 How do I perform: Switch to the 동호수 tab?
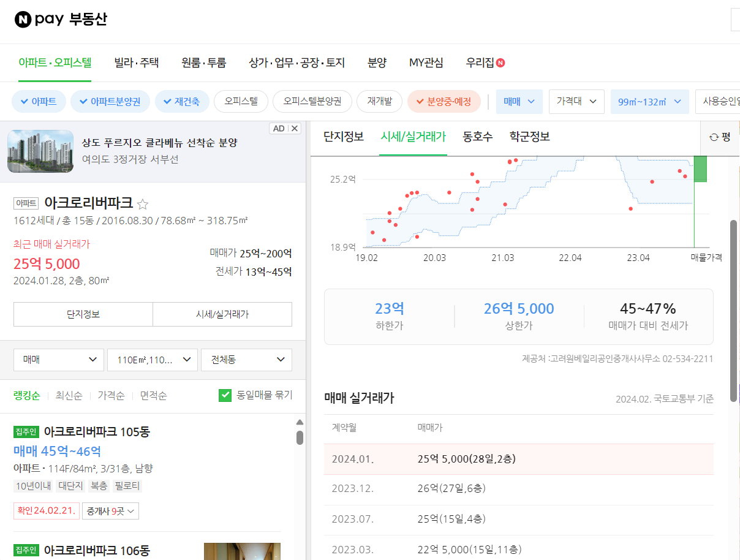coord(476,138)
